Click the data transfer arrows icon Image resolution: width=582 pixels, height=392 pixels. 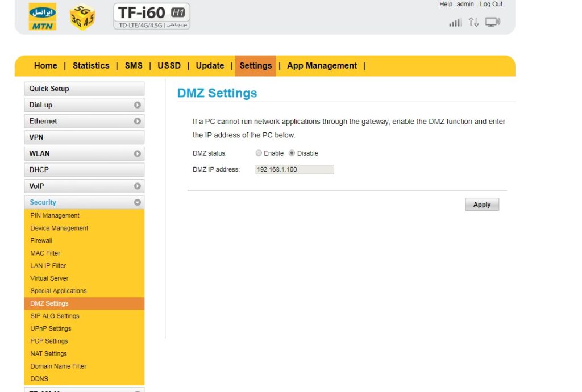(473, 22)
